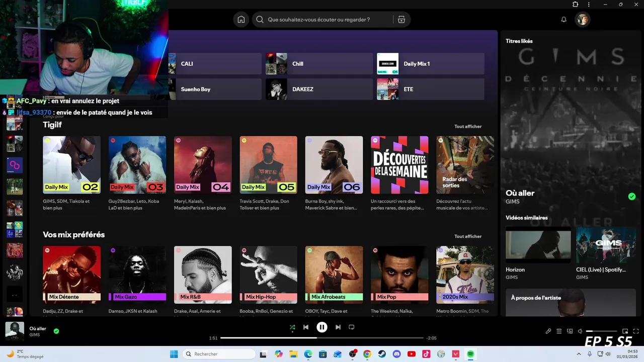Toggle repeat mode
The height and width of the screenshot is (362, 644).
coord(352,327)
